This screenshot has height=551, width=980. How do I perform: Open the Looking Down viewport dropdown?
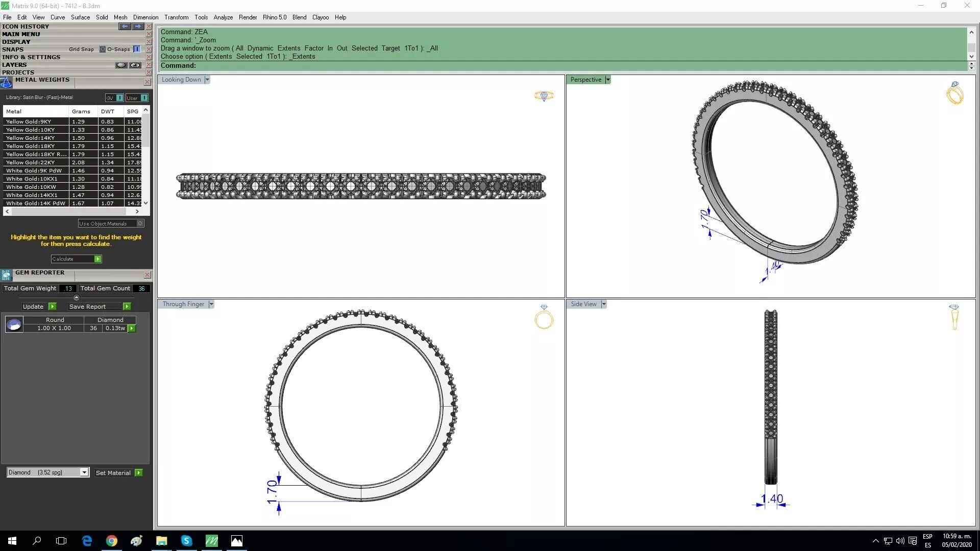click(x=207, y=80)
